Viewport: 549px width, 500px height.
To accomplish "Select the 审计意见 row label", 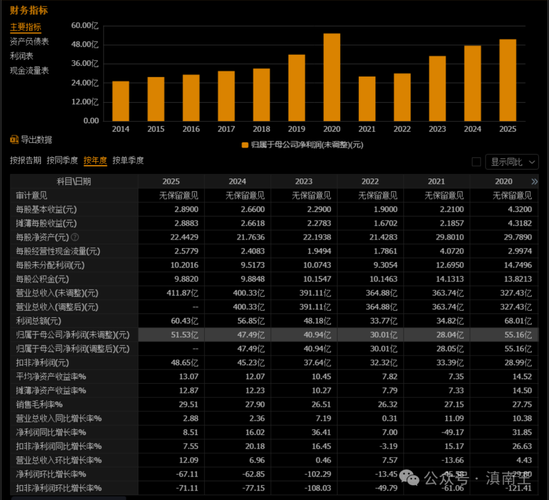I will 32,195.
